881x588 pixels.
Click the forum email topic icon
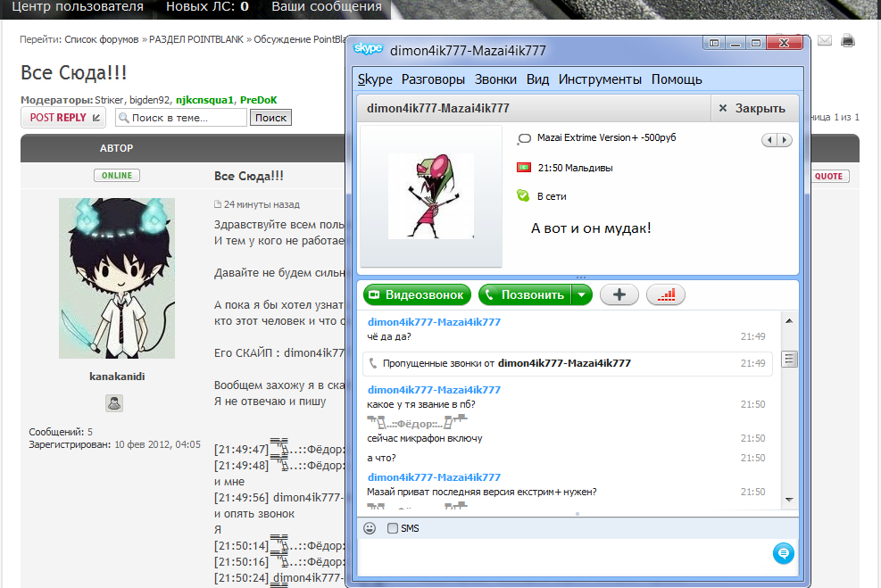[824, 40]
